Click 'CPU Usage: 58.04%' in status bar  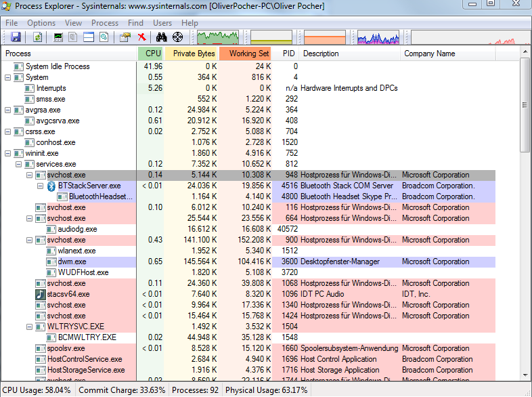[x=37, y=390]
